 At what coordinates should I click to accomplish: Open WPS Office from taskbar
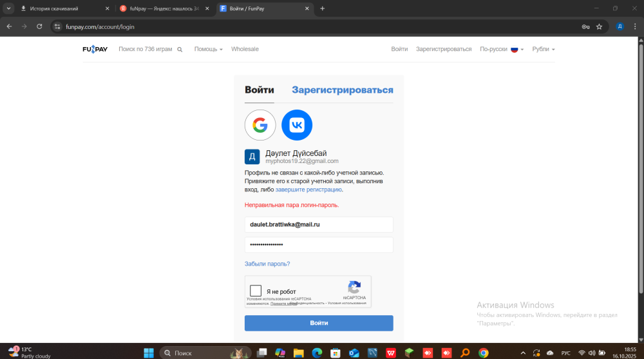(x=391, y=353)
